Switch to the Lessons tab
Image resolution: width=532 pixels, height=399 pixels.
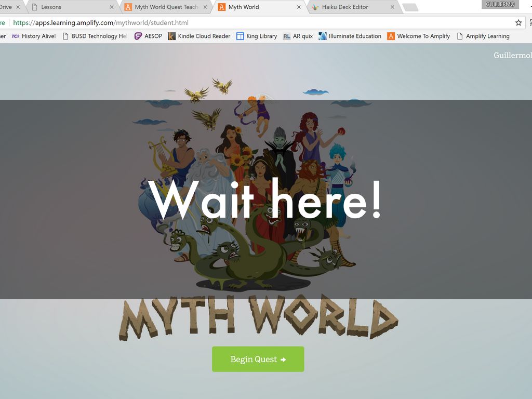(x=70, y=7)
